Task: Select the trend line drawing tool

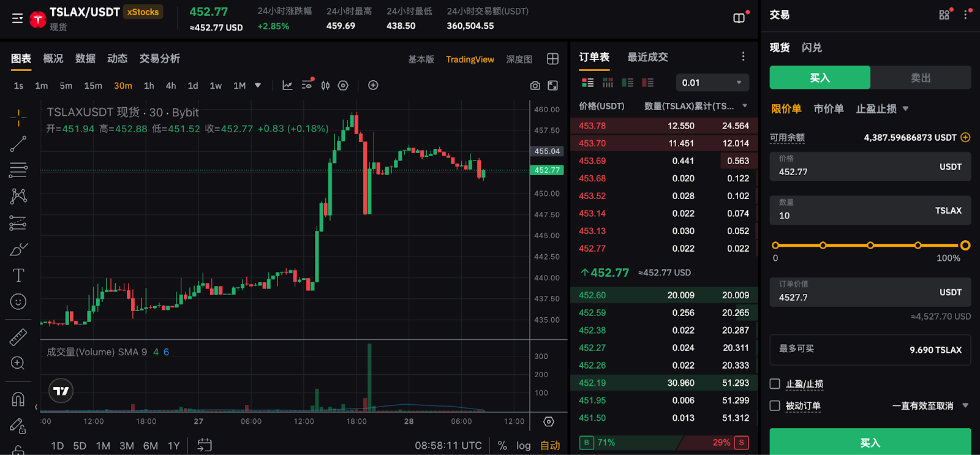Action: coord(18,144)
